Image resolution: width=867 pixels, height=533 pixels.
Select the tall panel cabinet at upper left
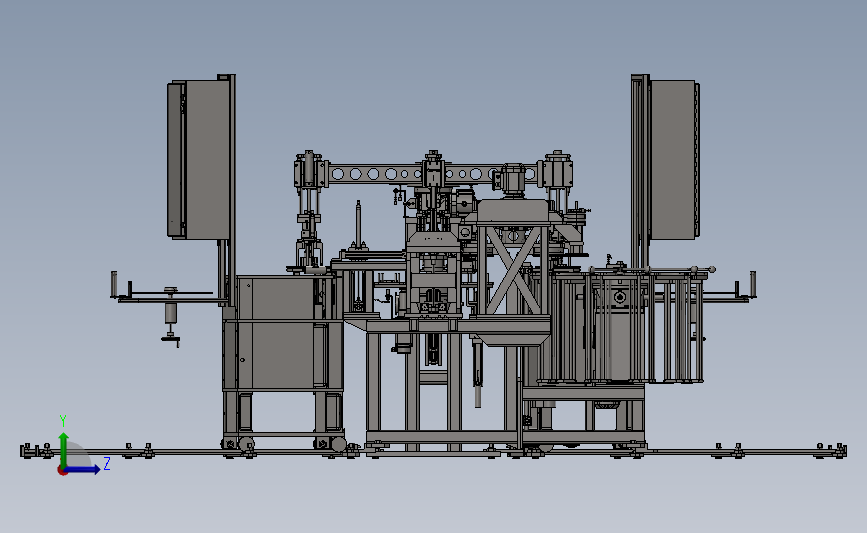199,160
